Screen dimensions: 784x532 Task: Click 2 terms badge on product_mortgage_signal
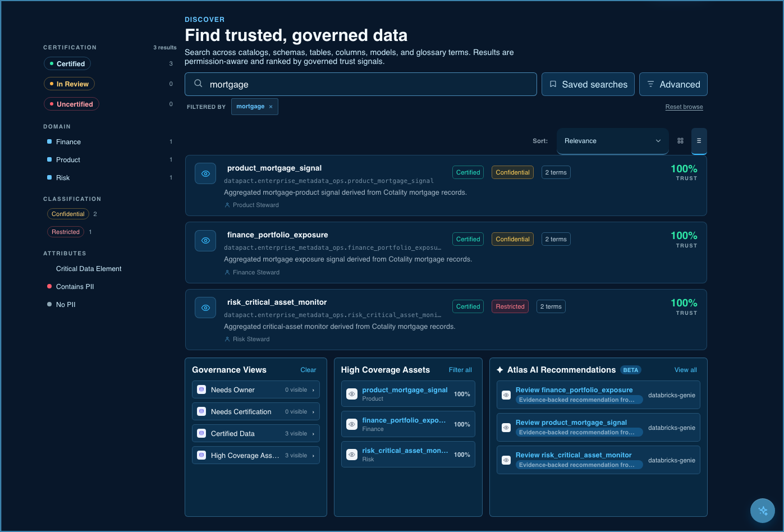point(556,172)
